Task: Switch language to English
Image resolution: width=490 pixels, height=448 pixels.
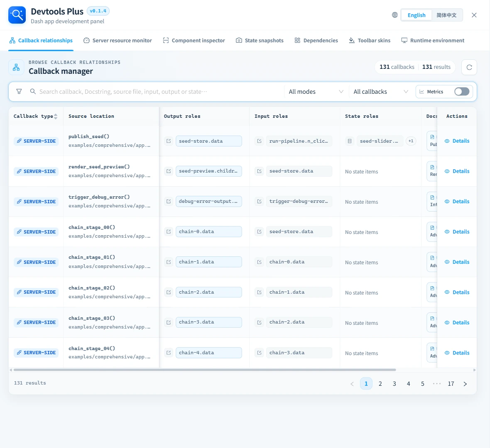Action: pyautogui.click(x=416, y=15)
